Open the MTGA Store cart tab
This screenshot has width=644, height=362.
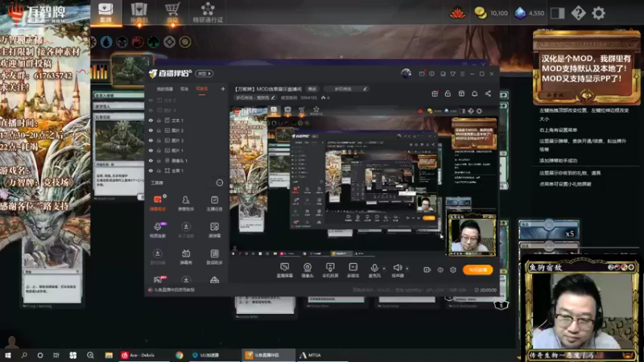point(172,13)
